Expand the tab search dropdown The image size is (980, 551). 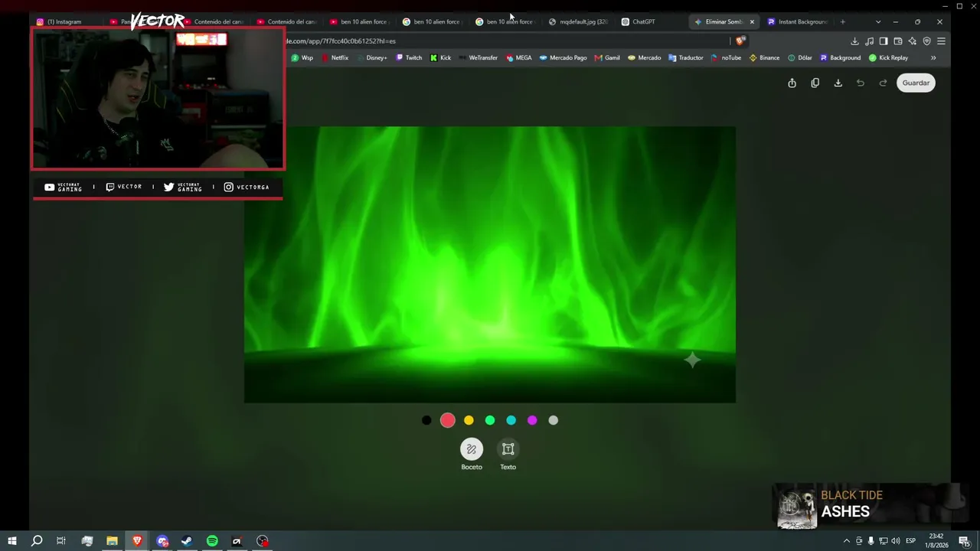[878, 21]
